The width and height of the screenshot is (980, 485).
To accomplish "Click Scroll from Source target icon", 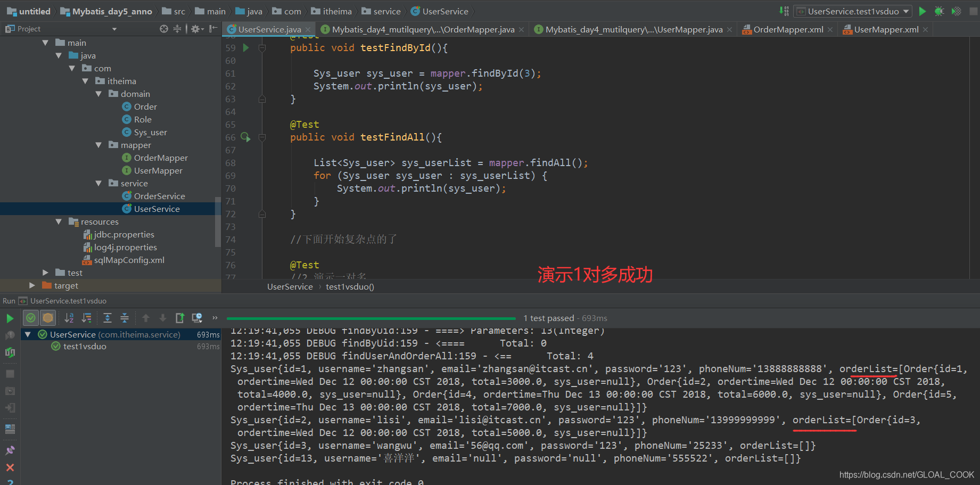I will 164,29.
